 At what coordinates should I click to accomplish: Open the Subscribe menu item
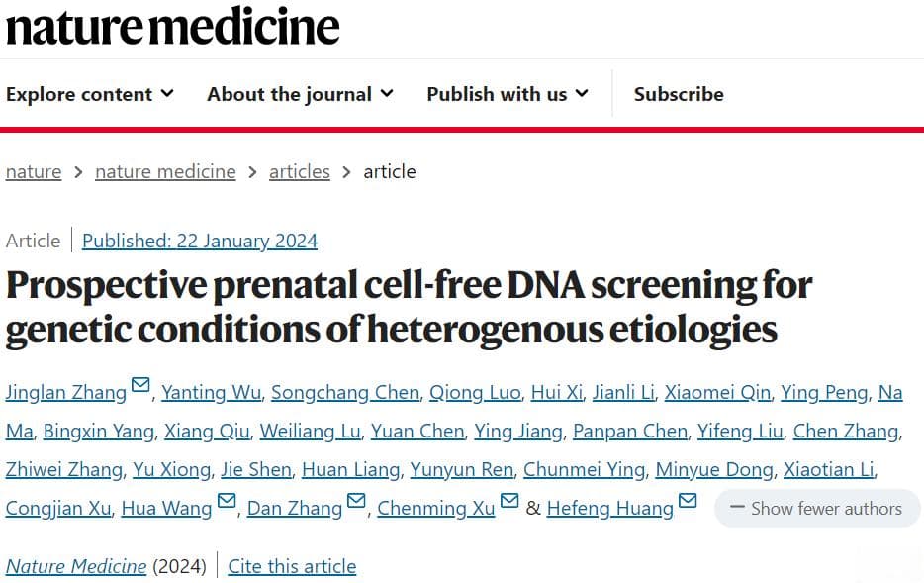[679, 94]
